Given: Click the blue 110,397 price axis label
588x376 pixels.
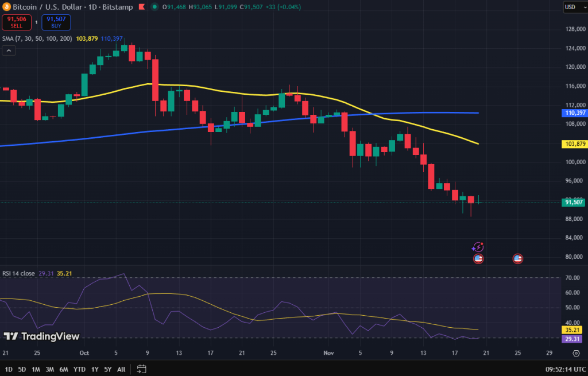Looking at the screenshot, I should click(x=574, y=113).
